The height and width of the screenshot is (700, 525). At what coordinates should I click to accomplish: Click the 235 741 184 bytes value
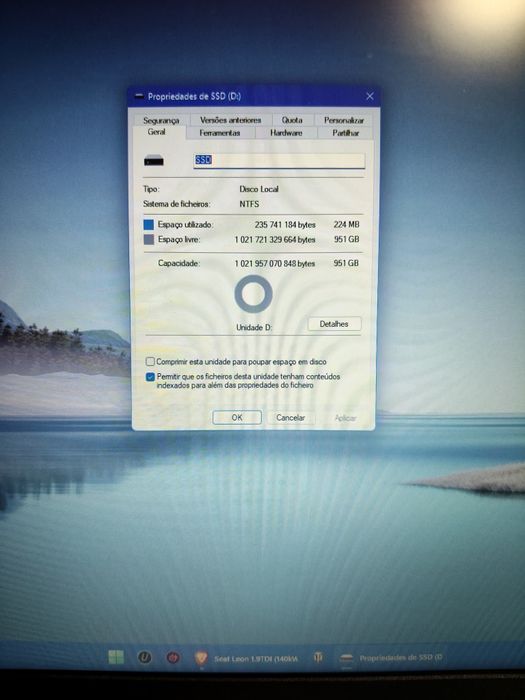tap(285, 224)
